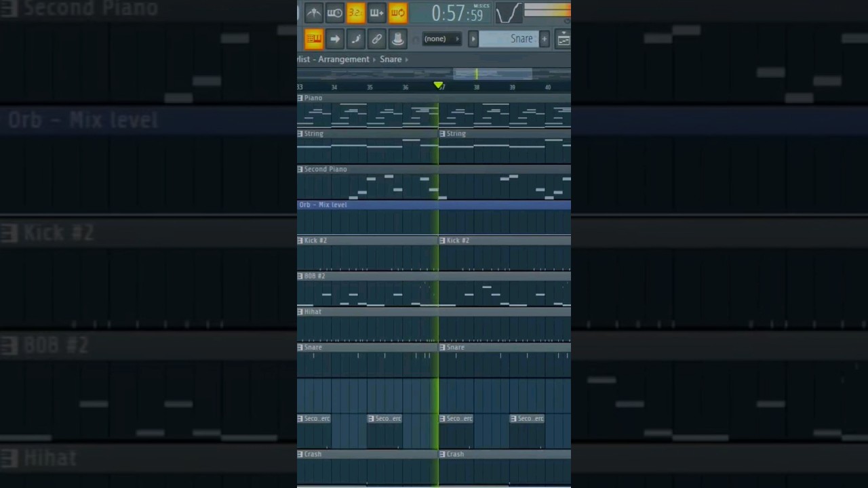Toggle the metronome button
The width and height of the screenshot is (868, 488).
[313, 12]
